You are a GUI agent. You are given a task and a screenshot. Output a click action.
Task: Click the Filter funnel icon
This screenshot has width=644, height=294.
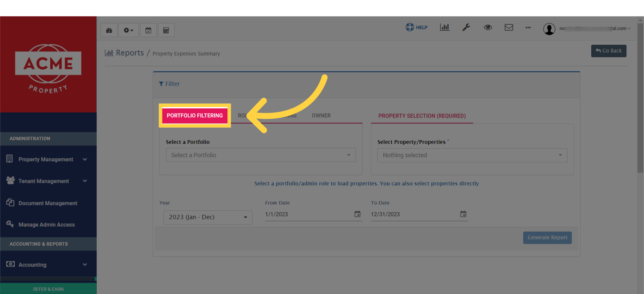click(x=161, y=84)
